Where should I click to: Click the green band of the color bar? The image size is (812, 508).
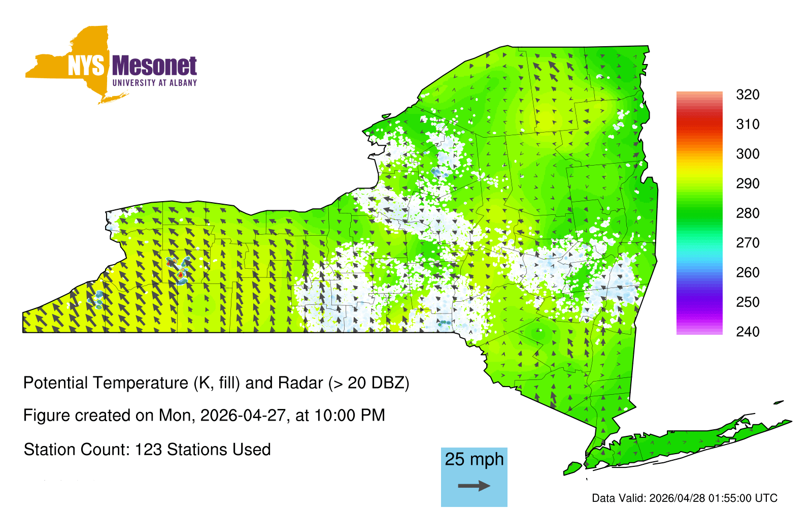(x=699, y=213)
